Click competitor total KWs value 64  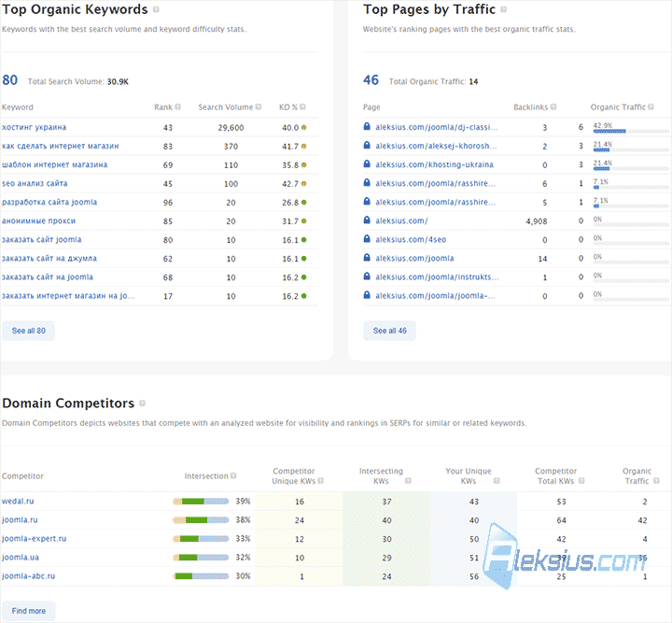(561, 520)
